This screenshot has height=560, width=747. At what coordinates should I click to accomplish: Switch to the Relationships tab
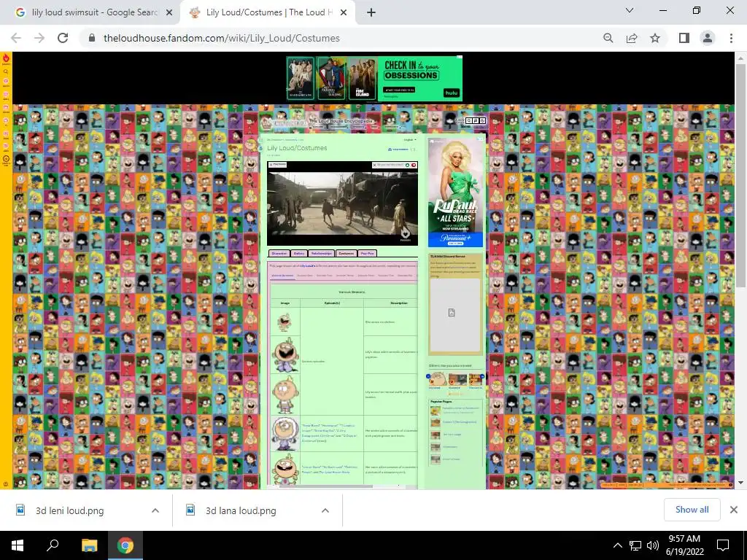point(321,253)
